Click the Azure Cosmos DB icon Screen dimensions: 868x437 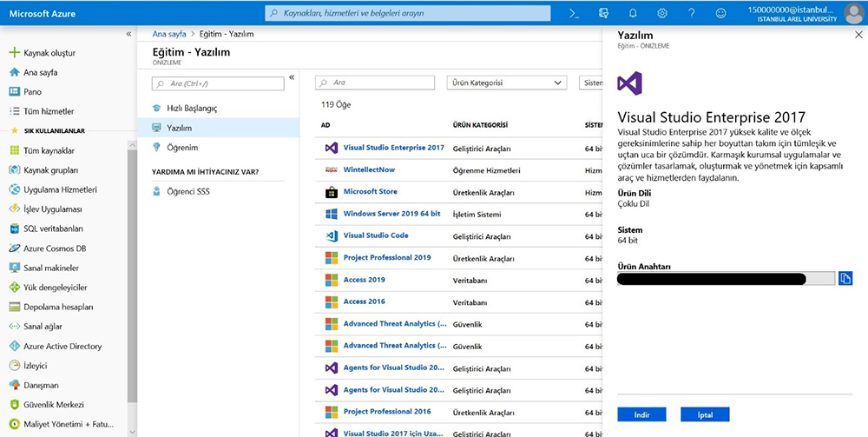click(x=15, y=248)
